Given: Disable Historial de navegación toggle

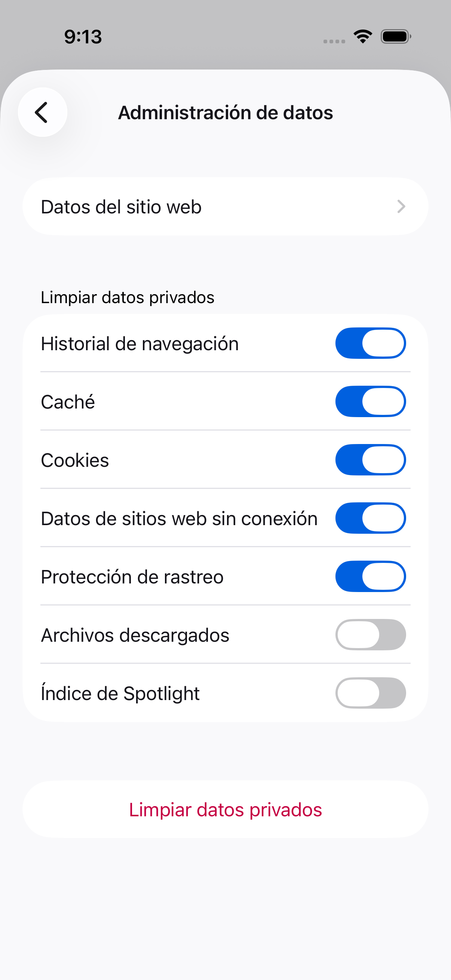Looking at the screenshot, I should [370, 343].
